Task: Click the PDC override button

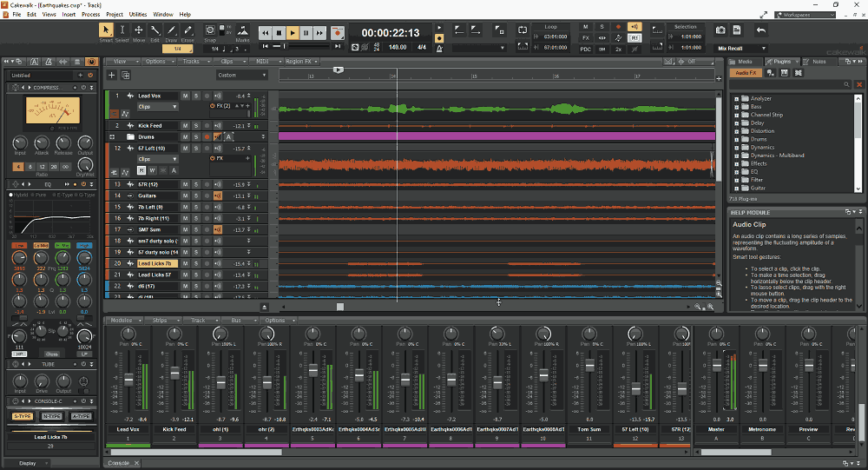Action: coord(586,49)
